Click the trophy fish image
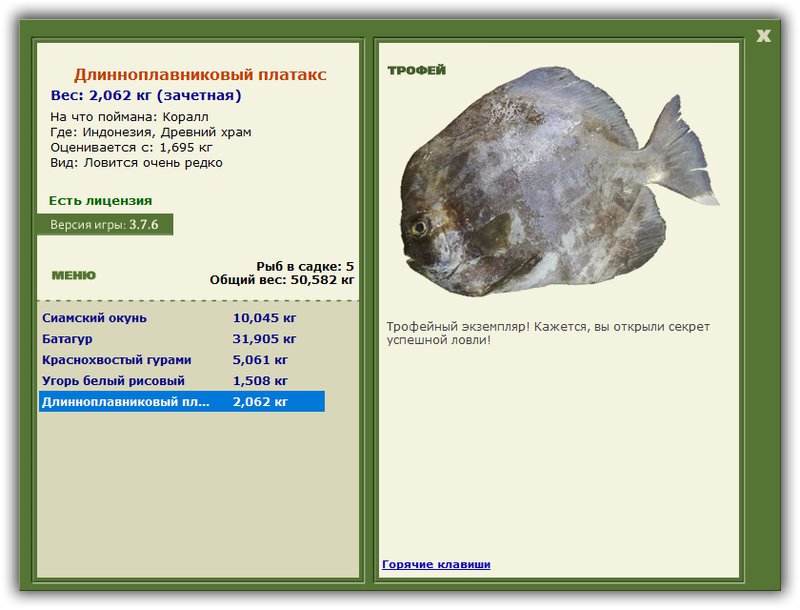This screenshot has height=610, width=800. 560,182
